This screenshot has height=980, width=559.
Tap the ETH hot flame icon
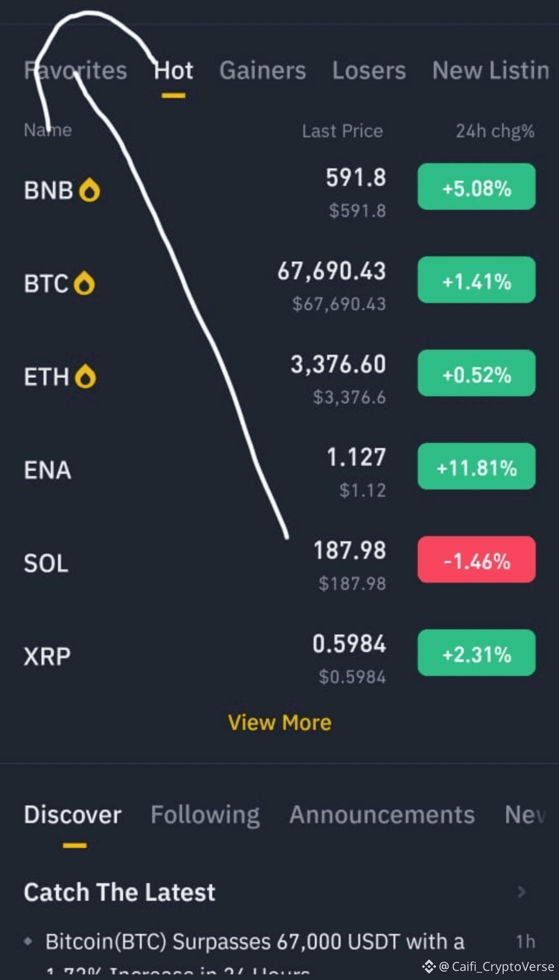tap(85, 377)
